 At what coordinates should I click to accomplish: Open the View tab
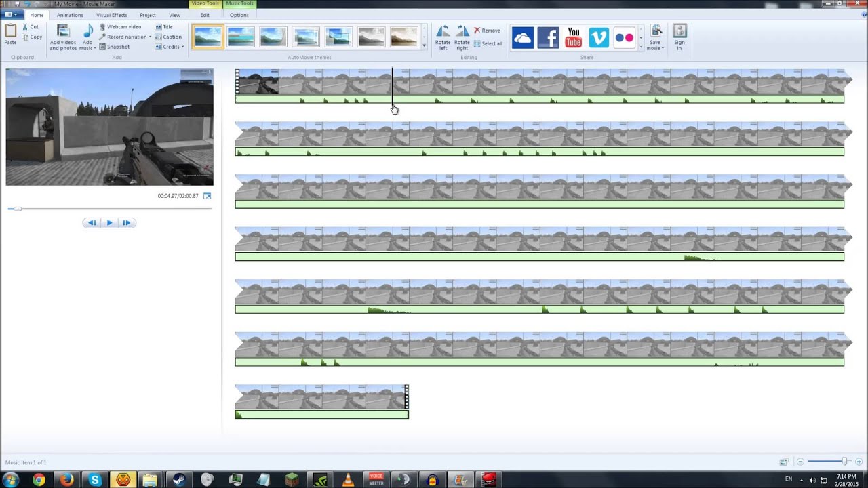click(x=175, y=15)
